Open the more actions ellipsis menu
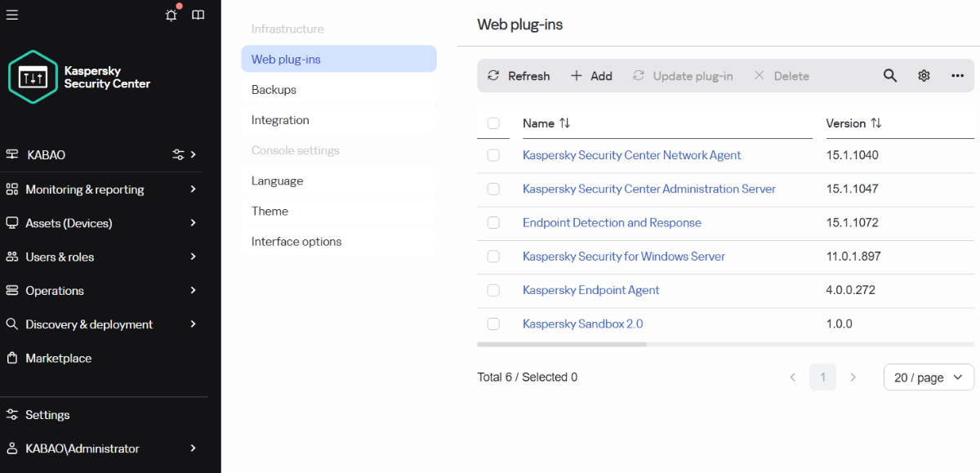Image resolution: width=980 pixels, height=473 pixels. (x=958, y=76)
